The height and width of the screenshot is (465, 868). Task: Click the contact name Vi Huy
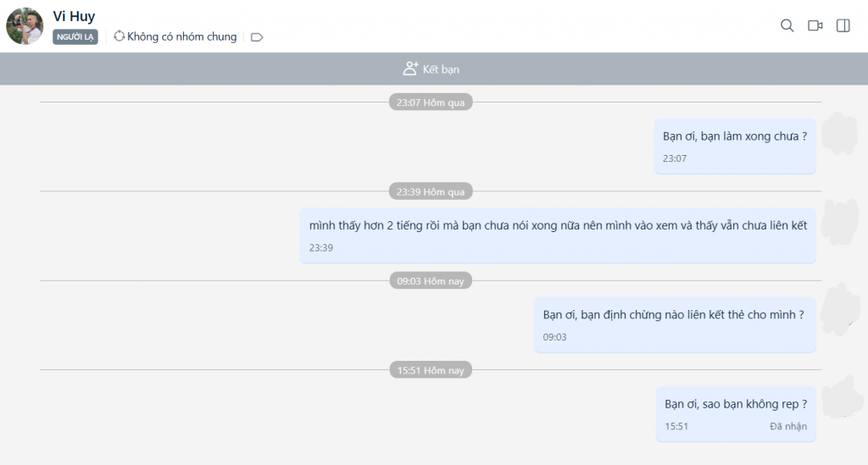pyautogui.click(x=74, y=16)
